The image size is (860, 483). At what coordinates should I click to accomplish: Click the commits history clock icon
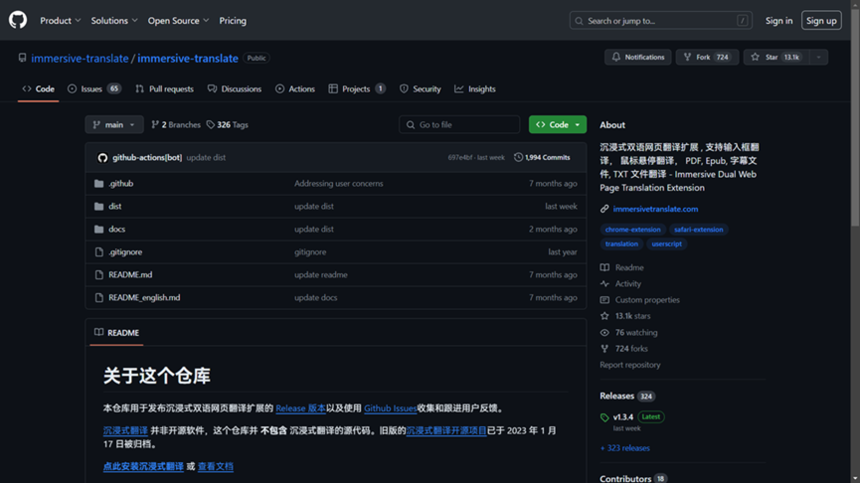click(518, 157)
